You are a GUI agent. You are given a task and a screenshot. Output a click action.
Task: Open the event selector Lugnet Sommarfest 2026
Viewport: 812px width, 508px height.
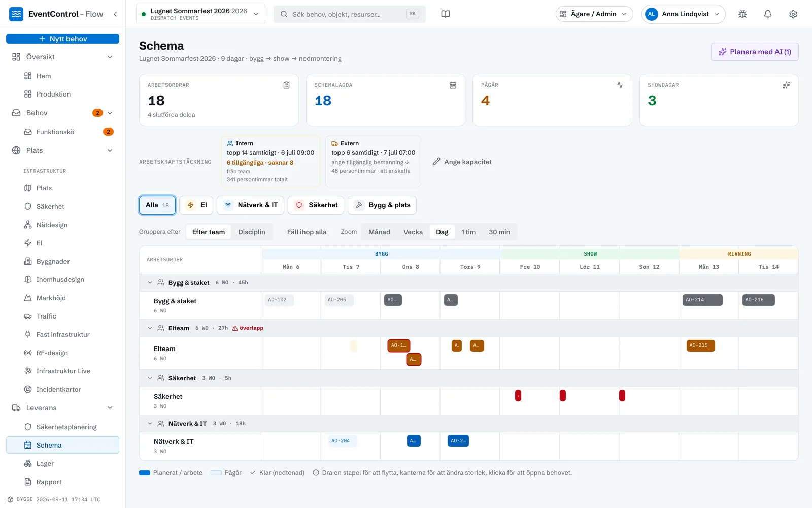(x=200, y=14)
